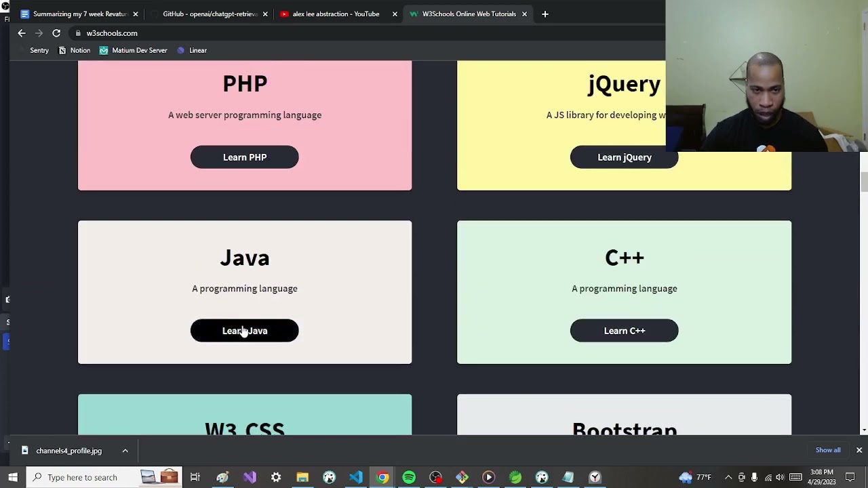Click the taskbar search box
This screenshot has width=868, height=488.
point(103,477)
